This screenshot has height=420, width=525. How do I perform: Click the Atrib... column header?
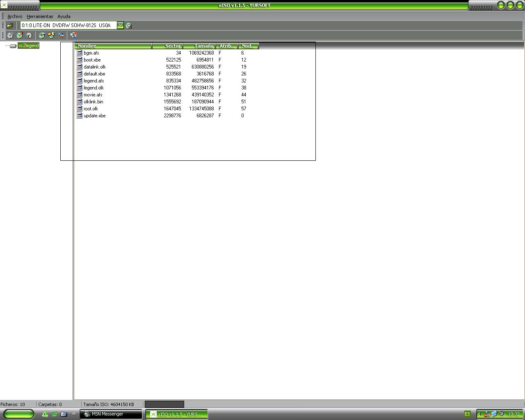point(227,46)
